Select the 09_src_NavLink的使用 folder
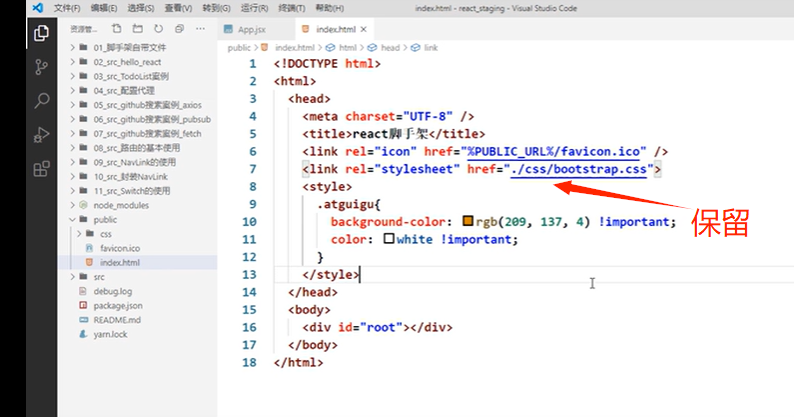This screenshot has width=794, height=417. click(138, 162)
